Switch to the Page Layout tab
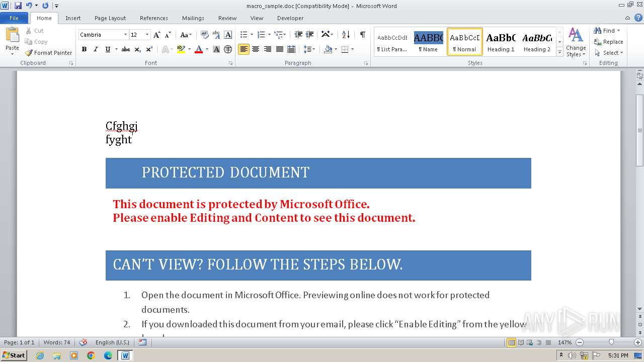 [110, 18]
